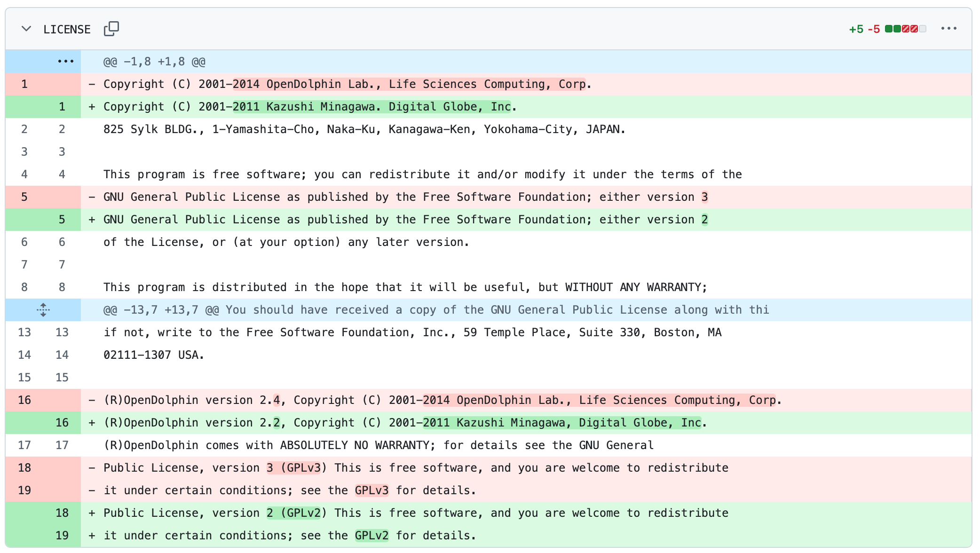This screenshot has height=553, width=980.
Task: Click the removed 2014 OpenDolphin Lab copyright line
Action: (347, 84)
